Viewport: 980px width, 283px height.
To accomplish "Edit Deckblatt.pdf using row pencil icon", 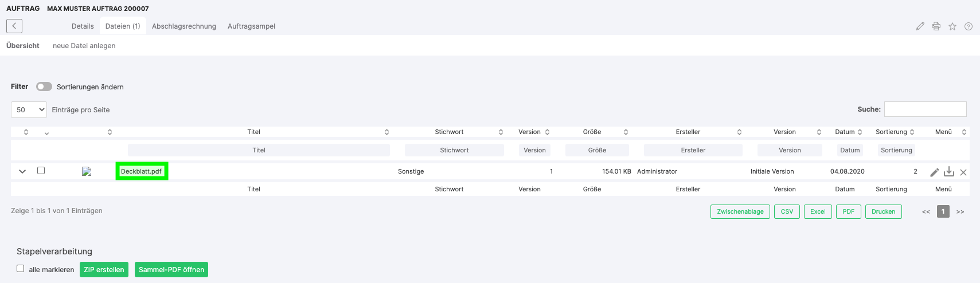I will (x=934, y=172).
